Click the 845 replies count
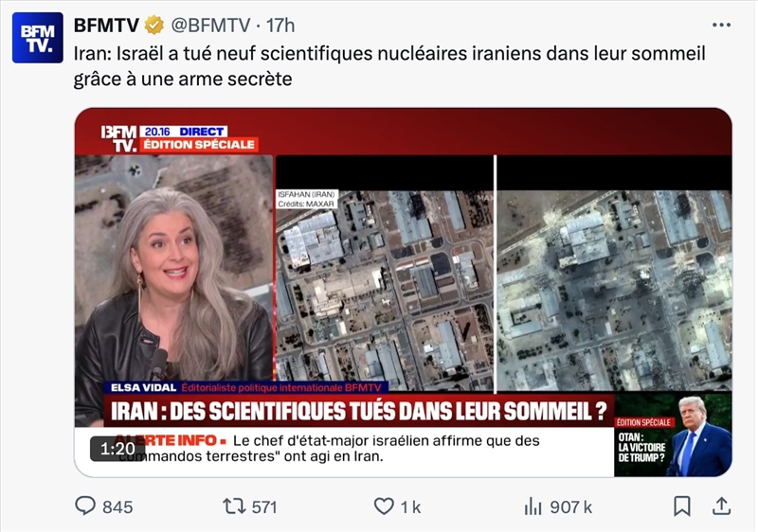This screenshot has height=532, width=758. click(117, 506)
